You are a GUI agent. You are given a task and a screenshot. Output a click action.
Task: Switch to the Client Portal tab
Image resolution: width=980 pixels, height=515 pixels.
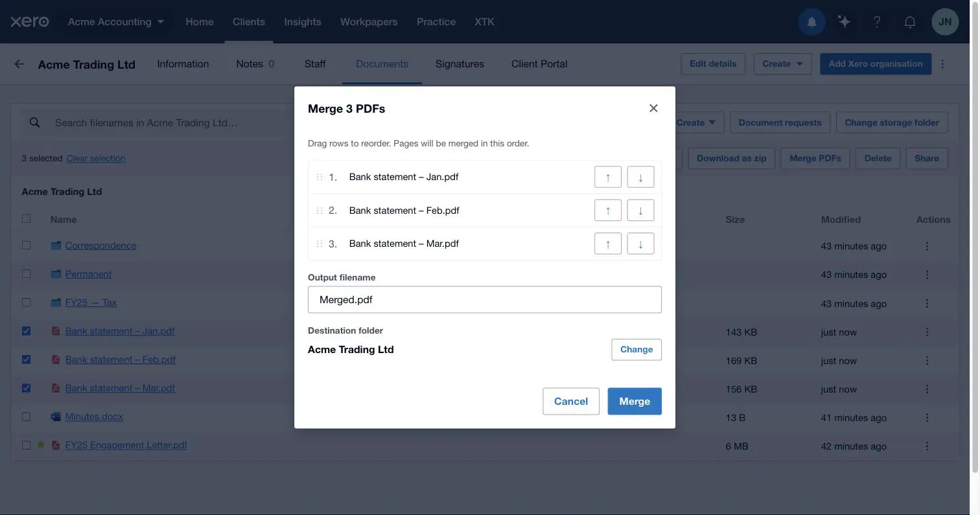click(x=539, y=63)
